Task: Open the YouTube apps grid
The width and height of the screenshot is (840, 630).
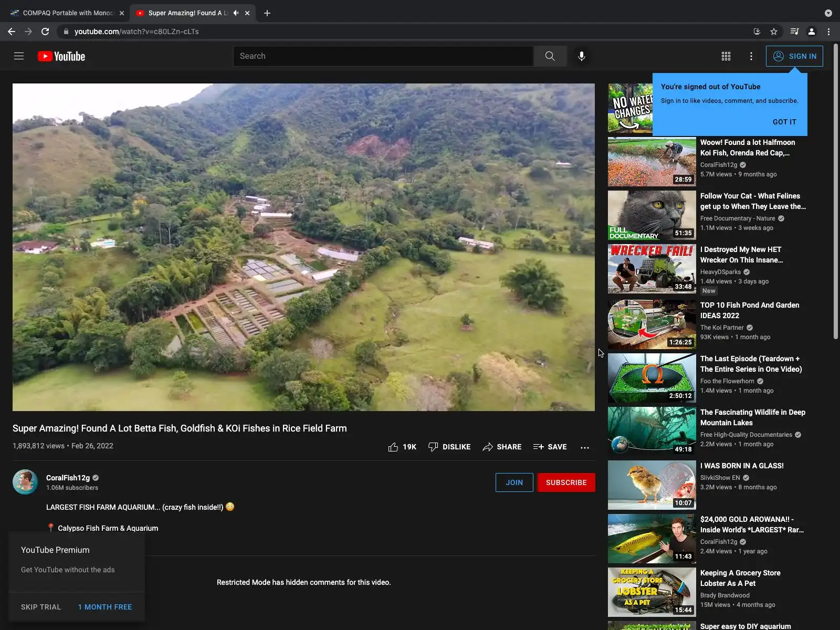Action: [726, 56]
